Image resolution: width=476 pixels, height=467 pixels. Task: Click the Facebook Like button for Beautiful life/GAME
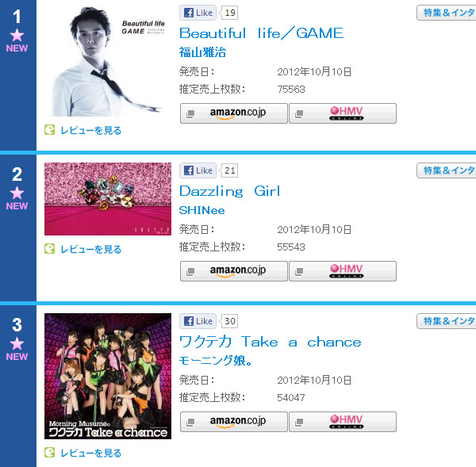[x=198, y=13]
